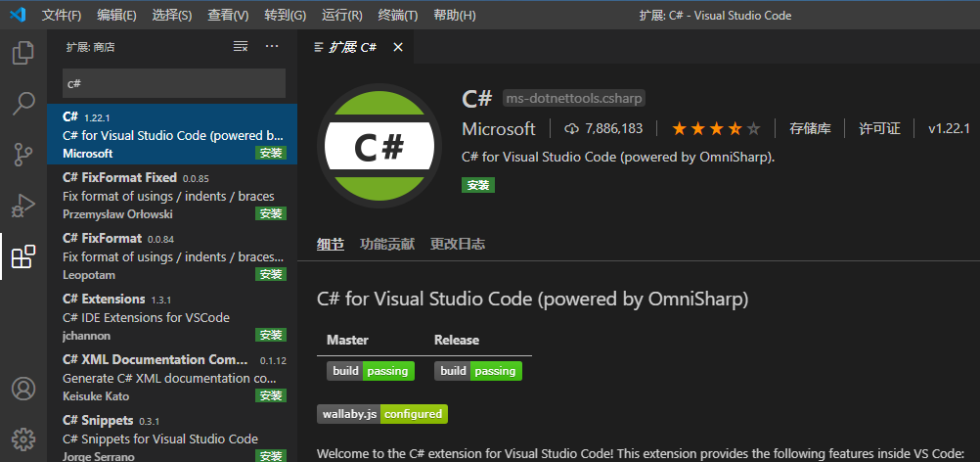Open the extensions views and more actions menu
Screen dimensions: 980x462
(272, 46)
